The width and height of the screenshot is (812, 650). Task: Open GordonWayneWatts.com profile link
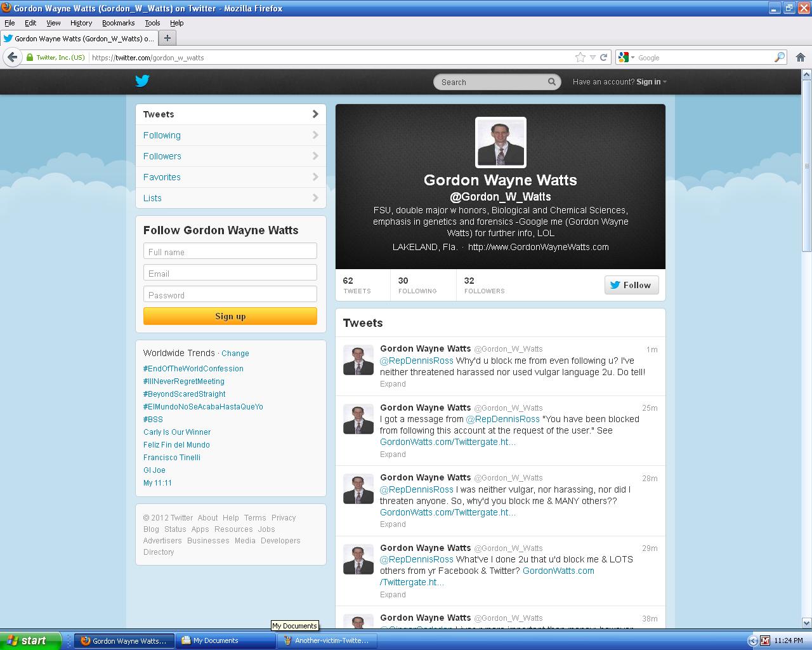[538, 247]
